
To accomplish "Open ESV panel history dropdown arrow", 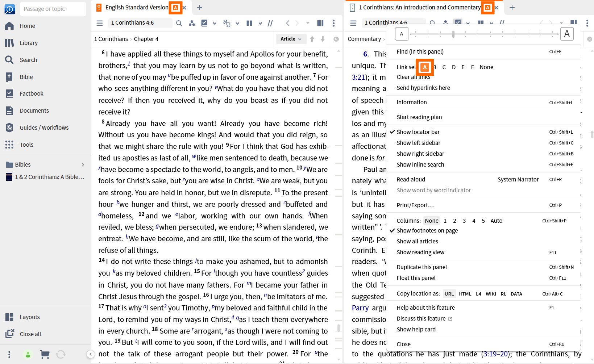I will tap(308, 23).
